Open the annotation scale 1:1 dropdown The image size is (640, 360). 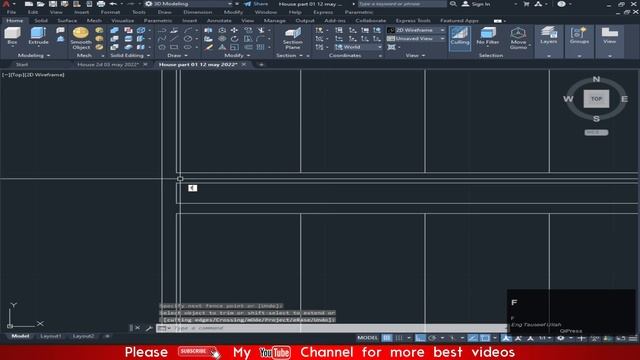click(544, 338)
